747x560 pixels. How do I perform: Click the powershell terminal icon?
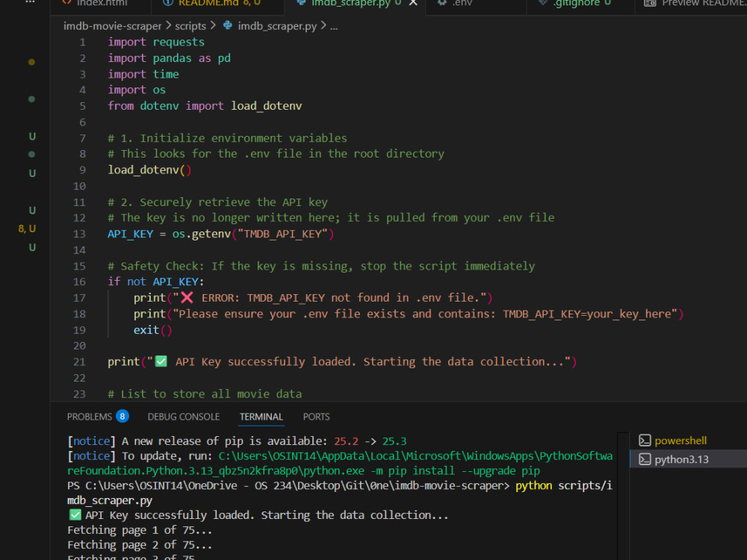pyautogui.click(x=645, y=441)
